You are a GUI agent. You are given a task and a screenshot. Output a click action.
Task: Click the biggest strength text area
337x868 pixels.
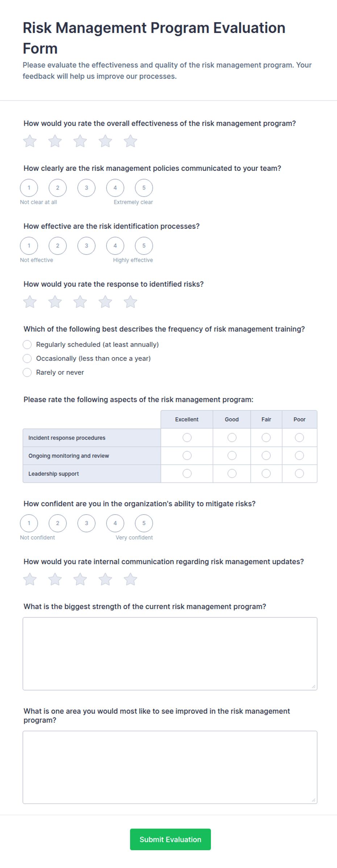[170, 654]
